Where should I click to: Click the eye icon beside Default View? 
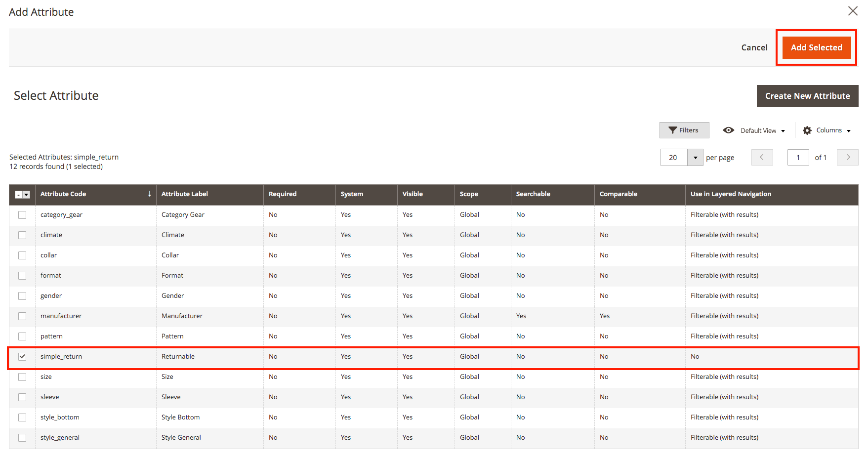pos(728,130)
